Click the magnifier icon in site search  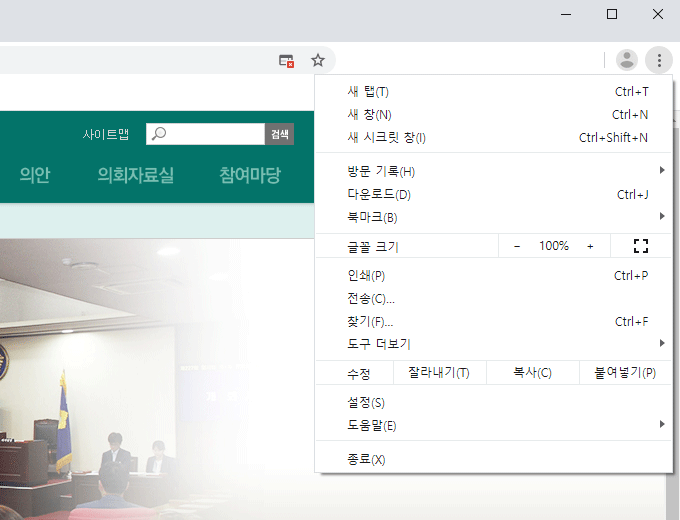[x=159, y=134]
